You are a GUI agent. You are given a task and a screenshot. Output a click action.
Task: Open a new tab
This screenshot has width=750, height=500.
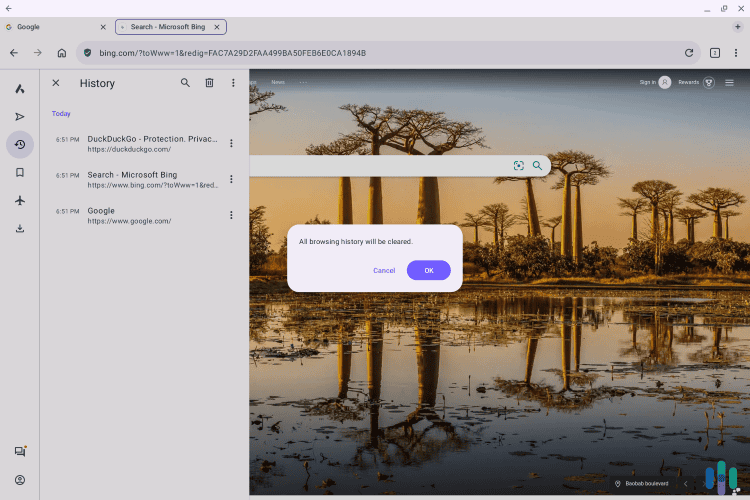click(x=737, y=27)
